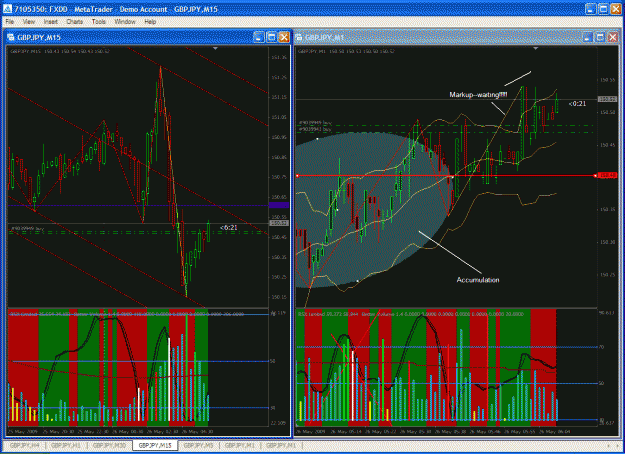Open the Window menu

coord(125,22)
